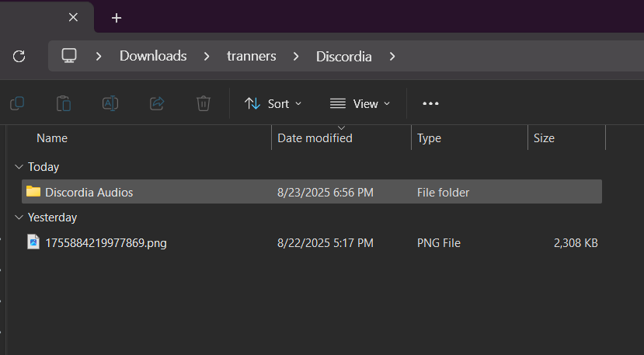Collapse the Yesterday group
This screenshot has height=355, width=644.
click(18, 218)
